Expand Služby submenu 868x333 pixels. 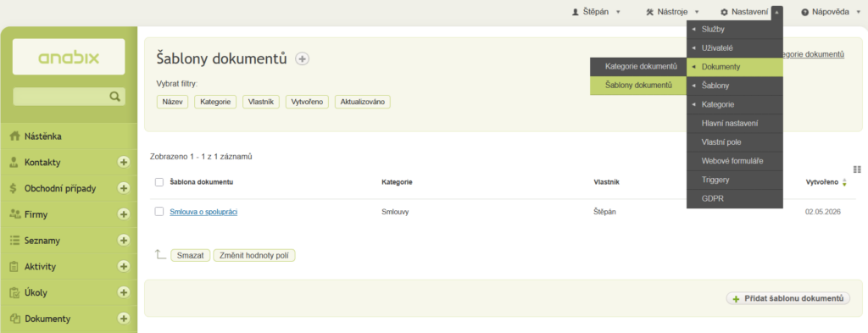point(735,30)
